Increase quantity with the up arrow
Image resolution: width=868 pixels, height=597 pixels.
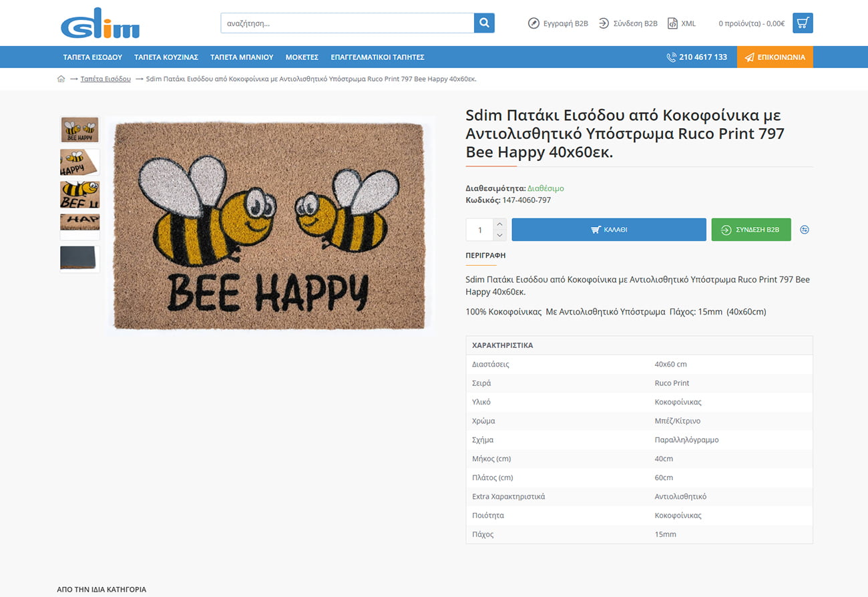(499, 224)
